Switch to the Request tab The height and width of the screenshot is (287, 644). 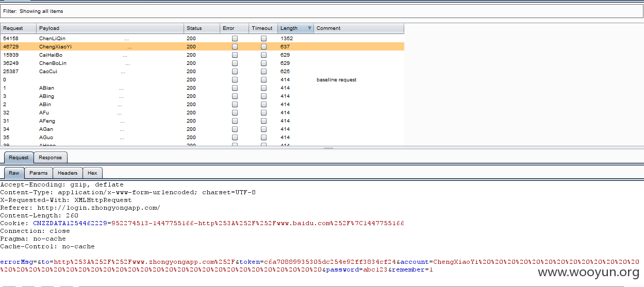[x=19, y=158]
